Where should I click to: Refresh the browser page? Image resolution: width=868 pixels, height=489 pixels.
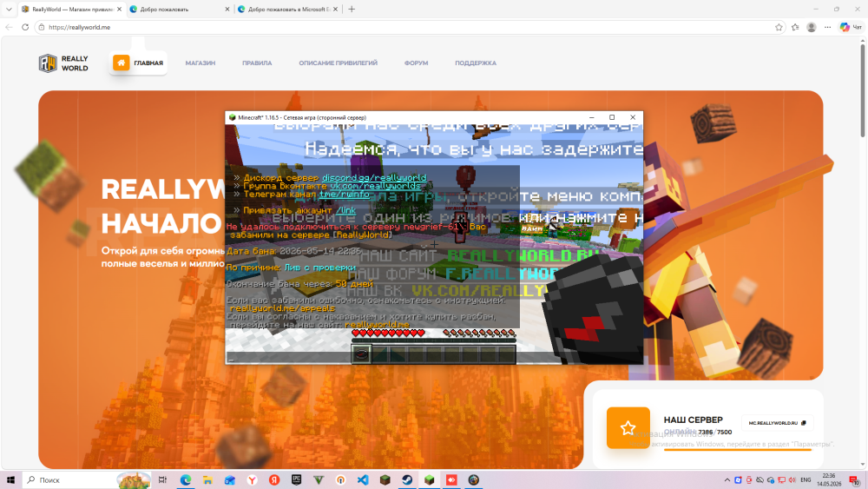pyautogui.click(x=25, y=27)
